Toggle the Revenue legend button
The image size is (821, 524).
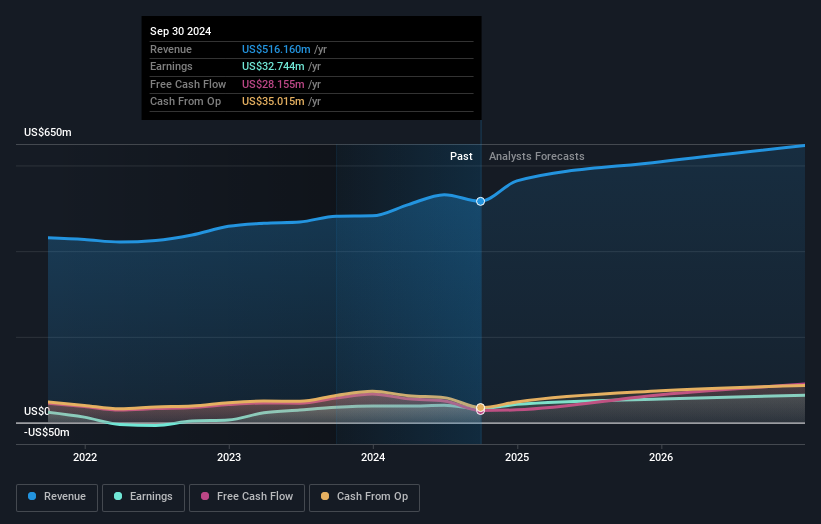click(57, 497)
